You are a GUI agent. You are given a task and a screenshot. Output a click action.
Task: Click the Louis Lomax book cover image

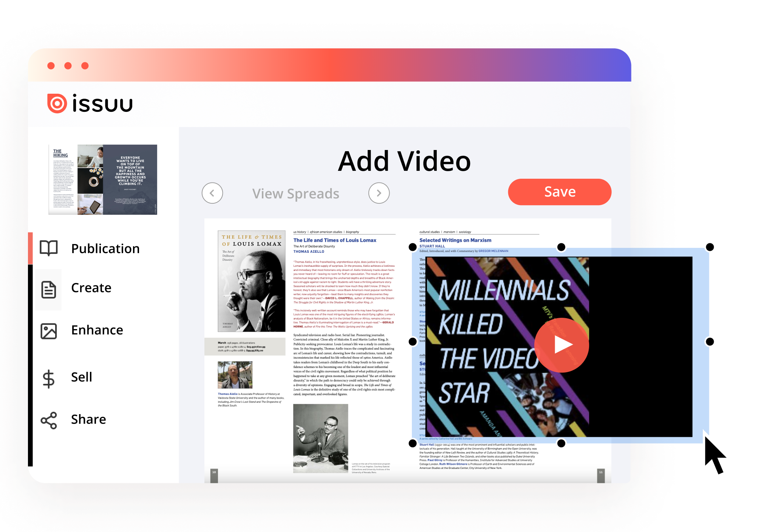[252, 281]
